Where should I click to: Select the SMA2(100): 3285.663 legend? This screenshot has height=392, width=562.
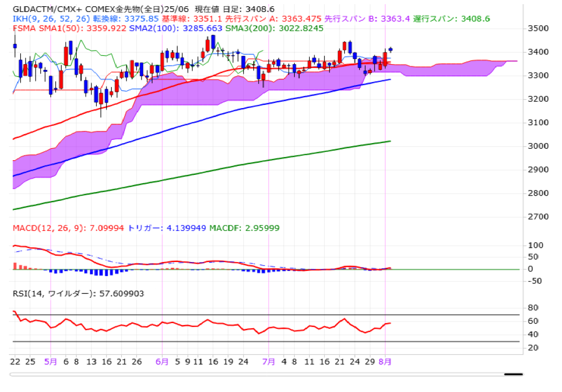pos(175,28)
